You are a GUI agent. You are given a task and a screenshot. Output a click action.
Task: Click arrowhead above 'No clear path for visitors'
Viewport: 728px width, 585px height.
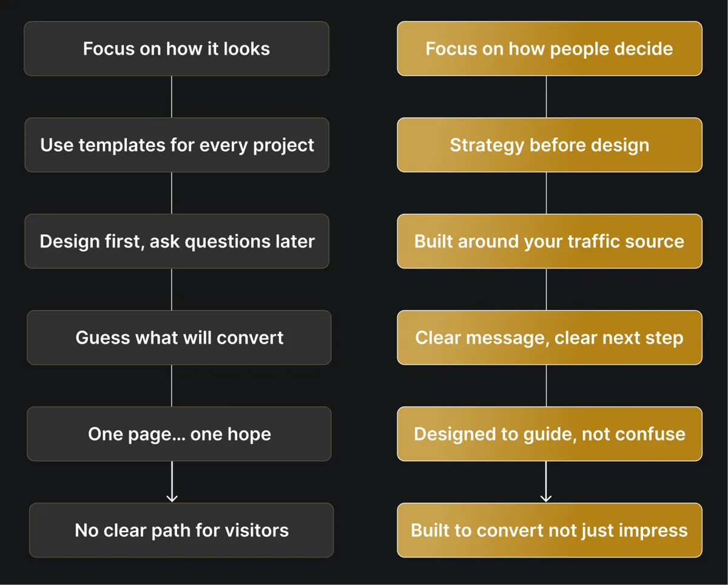point(172,498)
